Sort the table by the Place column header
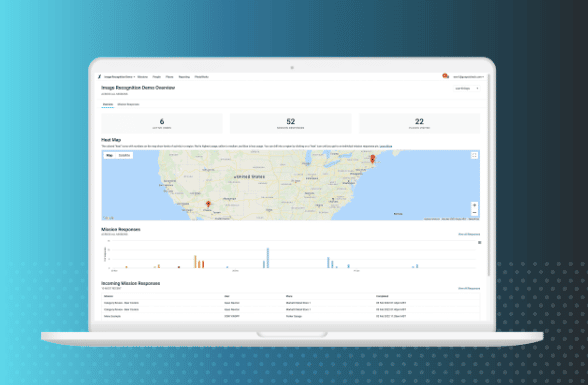 click(289, 296)
